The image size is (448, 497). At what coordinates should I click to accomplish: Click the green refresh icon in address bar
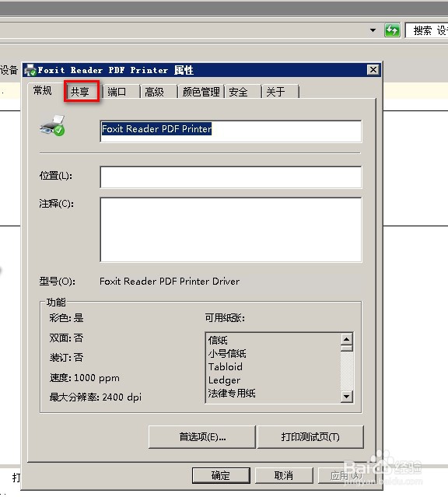click(x=392, y=30)
